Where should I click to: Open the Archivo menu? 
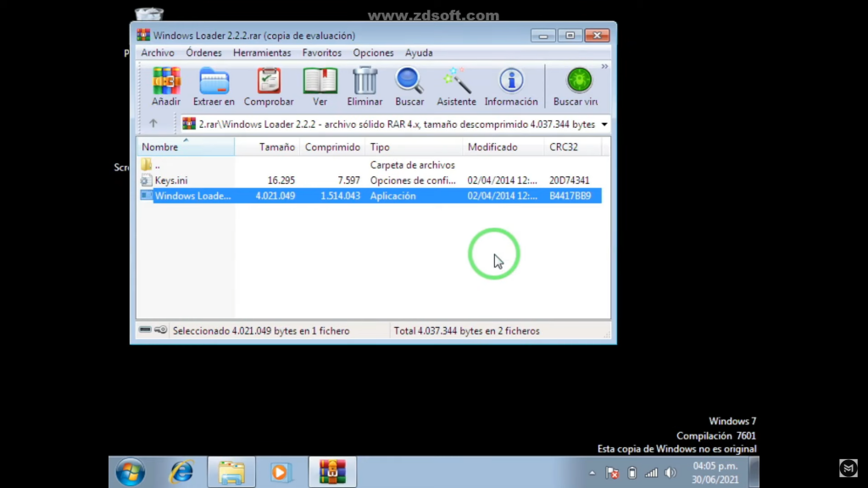coord(157,53)
